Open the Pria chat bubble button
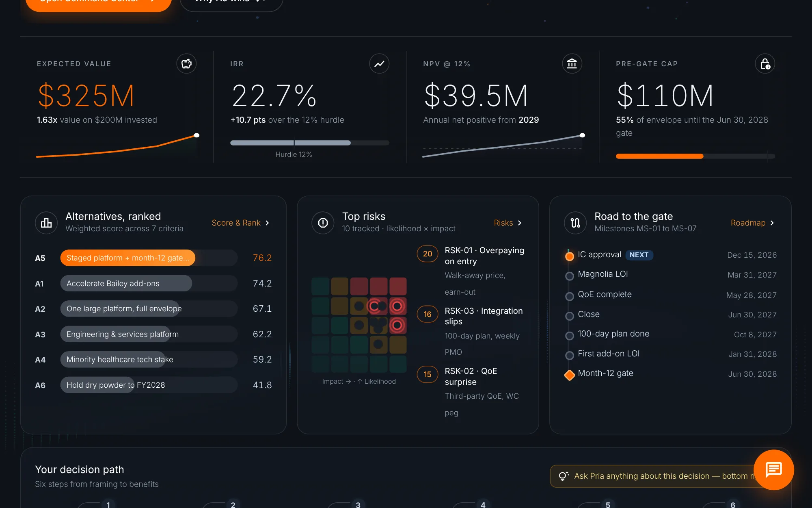 pos(774,470)
